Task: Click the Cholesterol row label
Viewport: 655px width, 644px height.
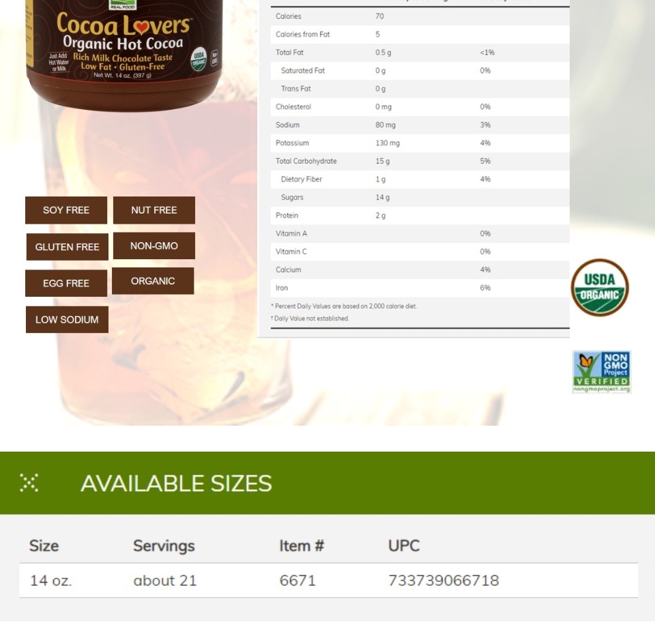Action: point(293,107)
